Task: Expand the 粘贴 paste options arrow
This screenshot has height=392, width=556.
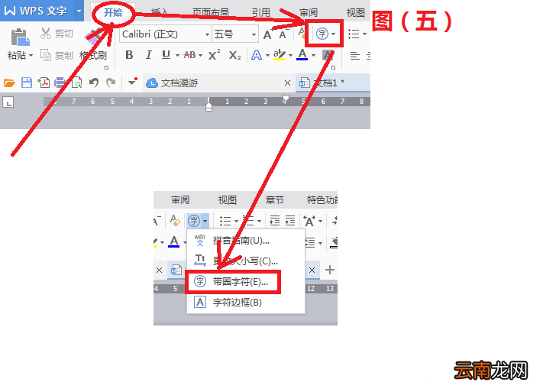Action: pos(31,55)
